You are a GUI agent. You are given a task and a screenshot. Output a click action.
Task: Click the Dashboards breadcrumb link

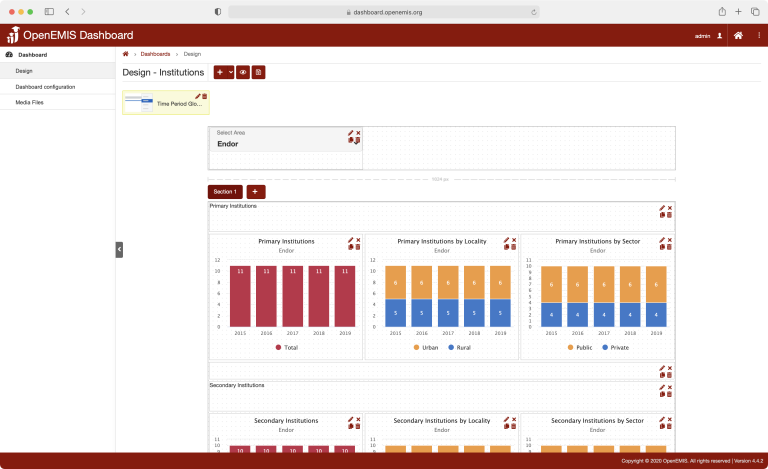[155, 53]
